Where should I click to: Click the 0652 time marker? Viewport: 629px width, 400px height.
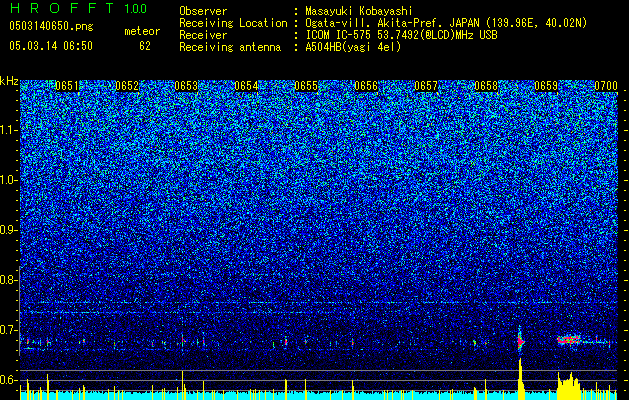127,86
